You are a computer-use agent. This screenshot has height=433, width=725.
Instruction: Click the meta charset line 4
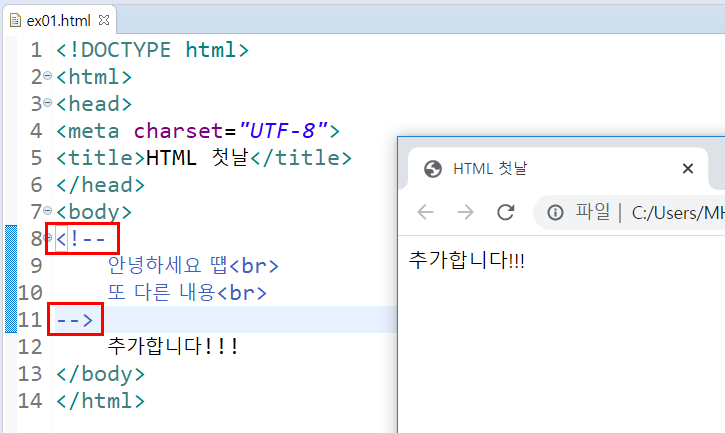pos(198,131)
